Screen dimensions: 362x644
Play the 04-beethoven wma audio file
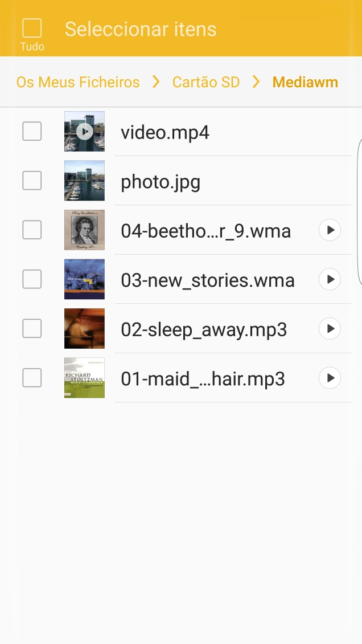[x=330, y=230]
